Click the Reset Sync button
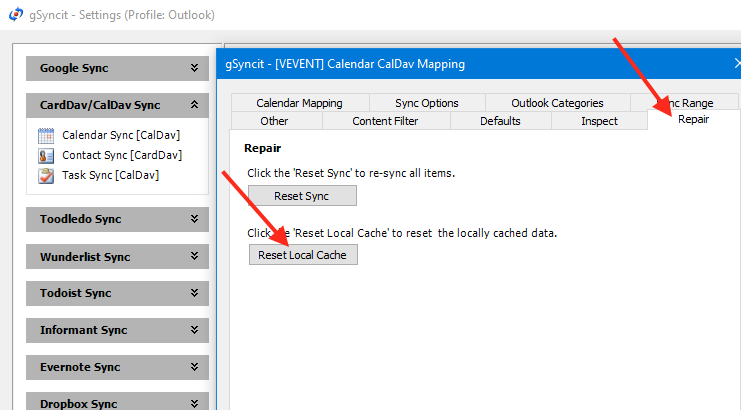This screenshot has width=741, height=410. (x=302, y=196)
